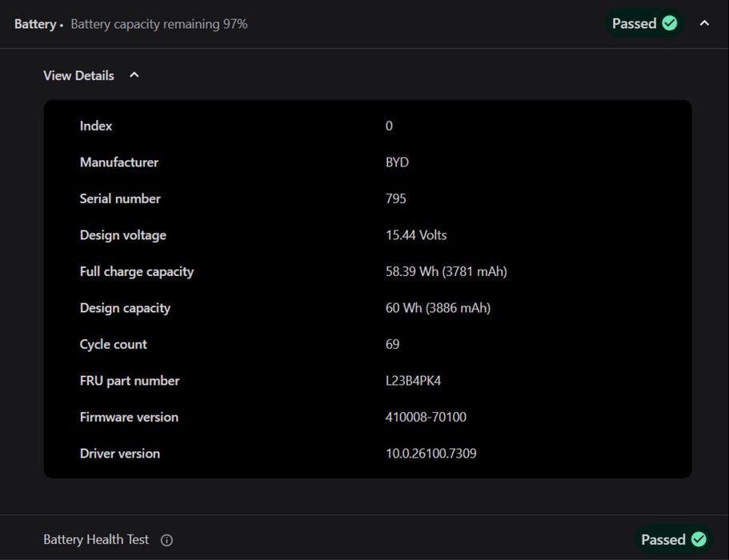The width and height of the screenshot is (729, 560).
Task: Click the Battery section heading
Action: [35, 24]
